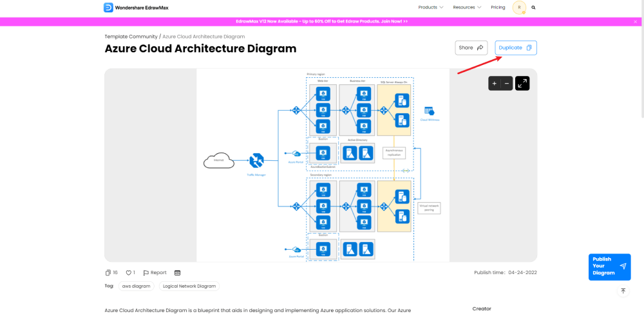
Task: Click the embed code icon
Action: tap(178, 272)
